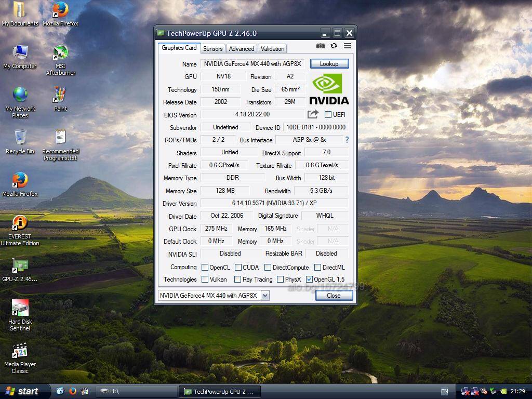Check the CUDA checkbox
The width and height of the screenshot is (532, 399).
238,268
